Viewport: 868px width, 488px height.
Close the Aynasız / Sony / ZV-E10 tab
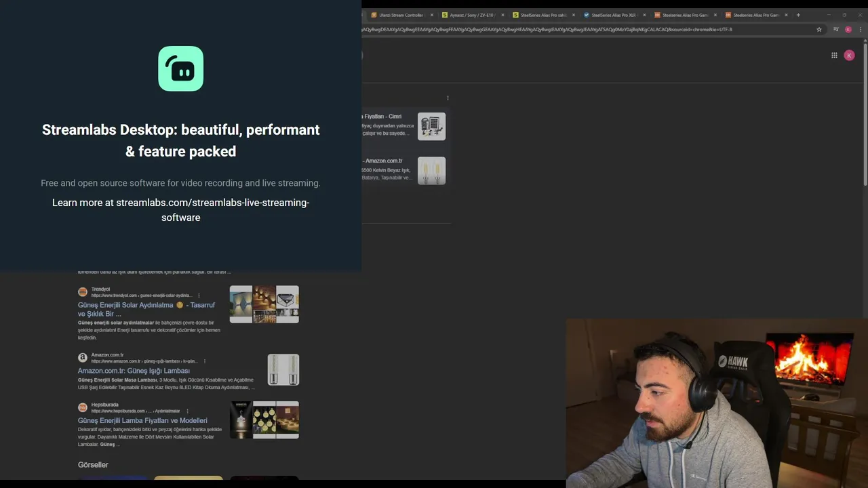click(502, 15)
